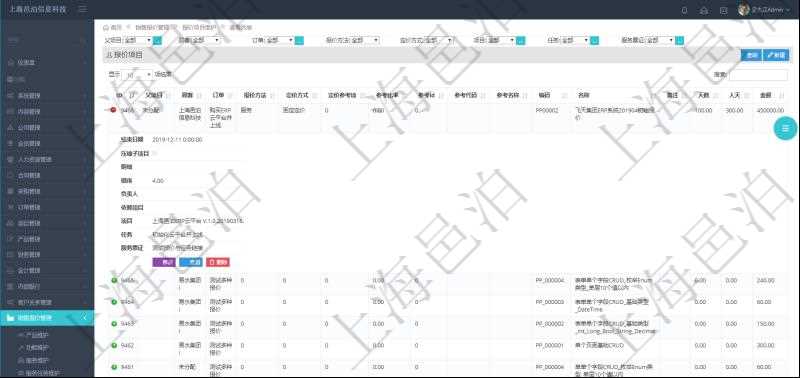The height and width of the screenshot is (378, 800).
Task: Click teal lookup icon next to 任务 filter
Action: (594, 40)
